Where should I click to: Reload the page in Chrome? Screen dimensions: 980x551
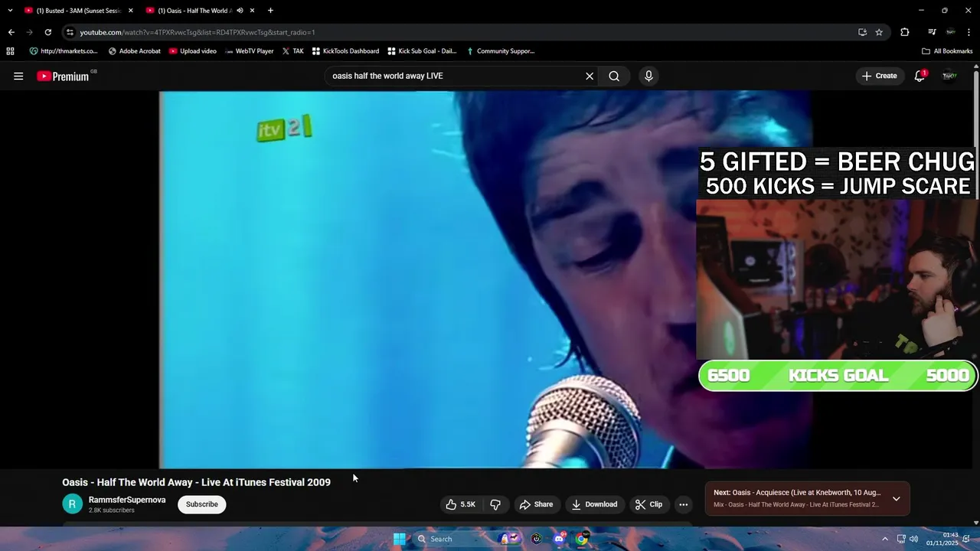point(47,32)
